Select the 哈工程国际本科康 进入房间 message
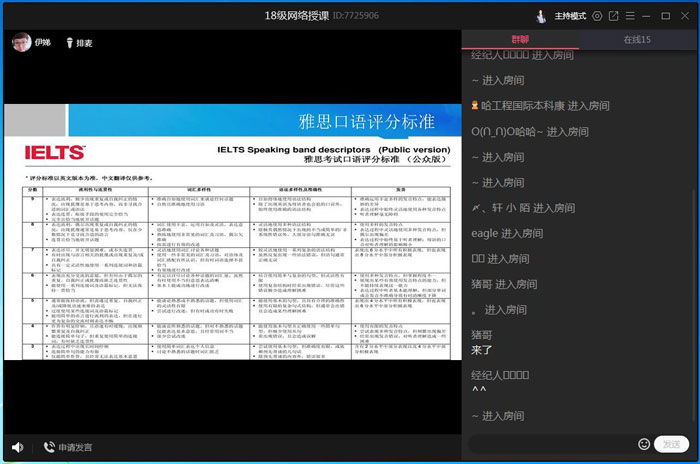The width and height of the screenshot is (700, 464). [x=540, y=106]
